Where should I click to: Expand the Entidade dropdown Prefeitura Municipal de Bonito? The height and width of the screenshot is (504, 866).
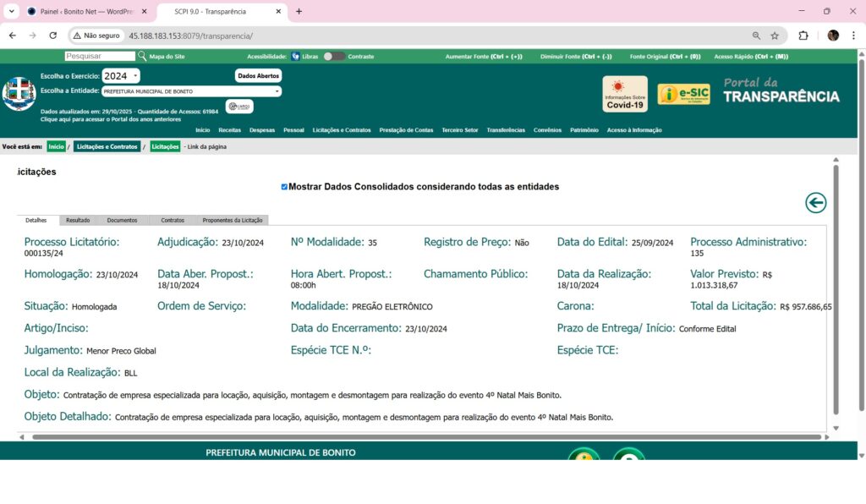click(191, 91)
